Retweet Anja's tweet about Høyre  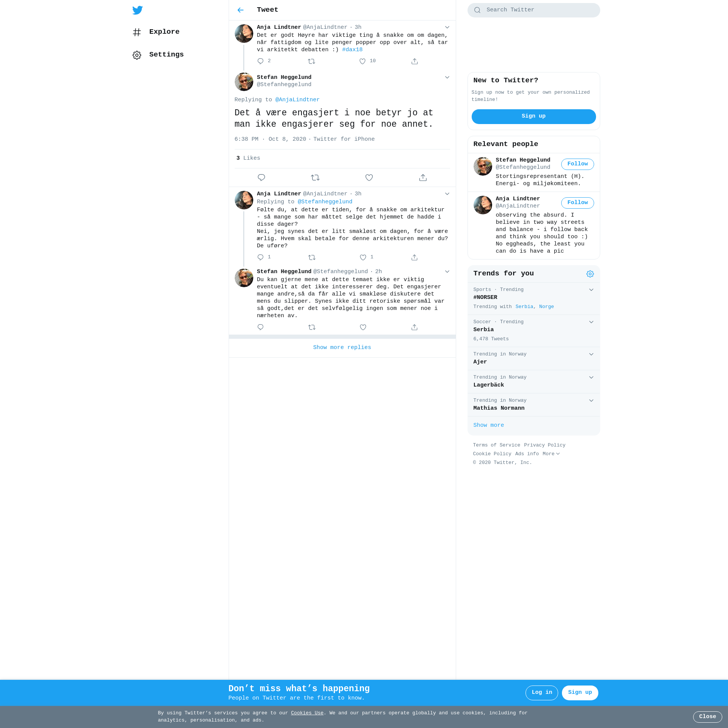[x=312, y=61]
